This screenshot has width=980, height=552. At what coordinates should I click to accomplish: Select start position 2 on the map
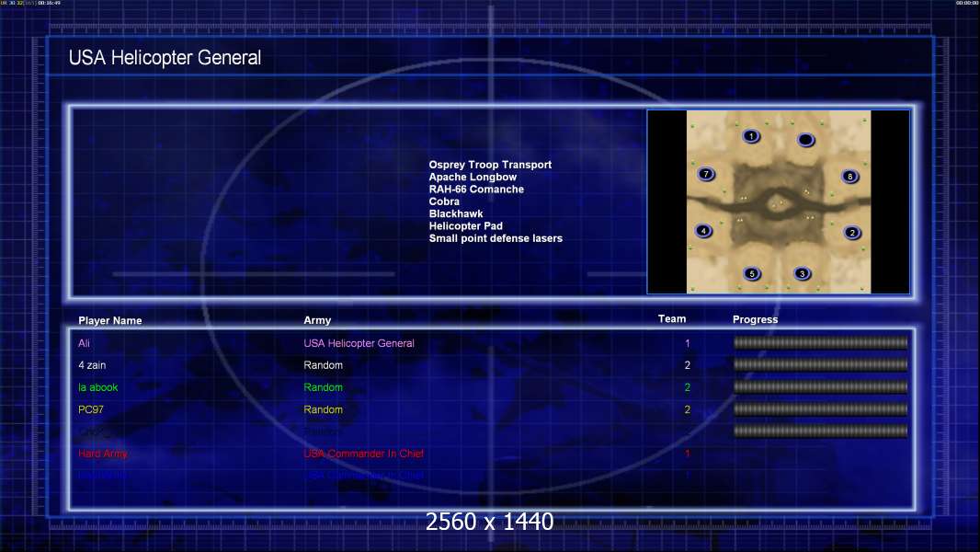coord(852,233)
